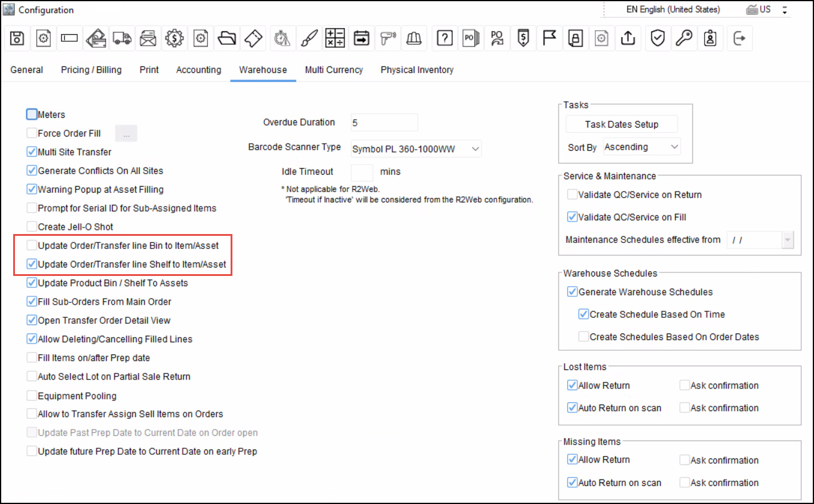This screenshot has width=814, height=504.
Task: Uncheck Generate Warehouse Schedules
Action: [572, 292]
